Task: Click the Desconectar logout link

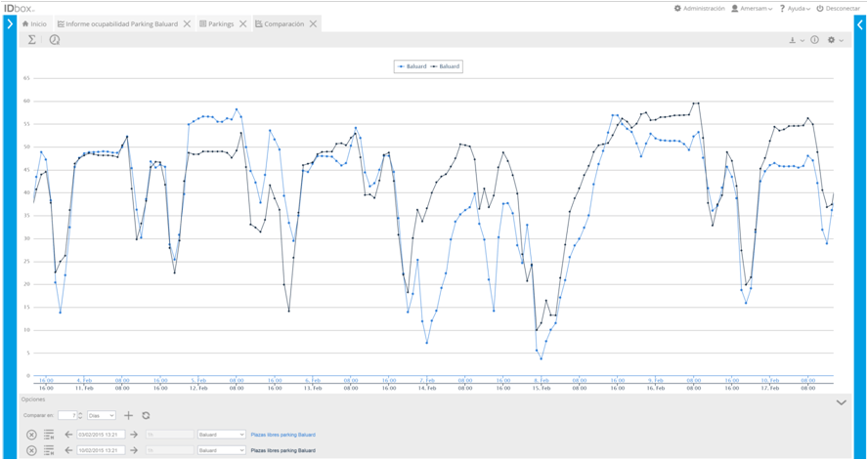Action: tap(838, 9)
